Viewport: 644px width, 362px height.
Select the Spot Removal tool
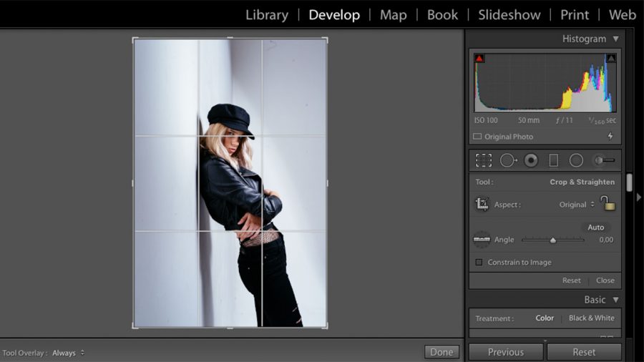coord(507,160)
